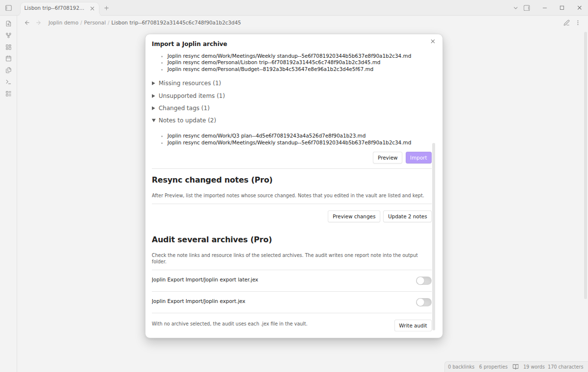Select the Lisbon trip tab
588x372 pixels.
click(x=60, y=8)
